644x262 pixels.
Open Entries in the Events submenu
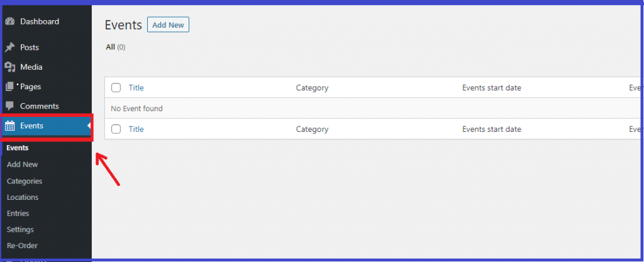pyautogui.click(x=18, y=213)
